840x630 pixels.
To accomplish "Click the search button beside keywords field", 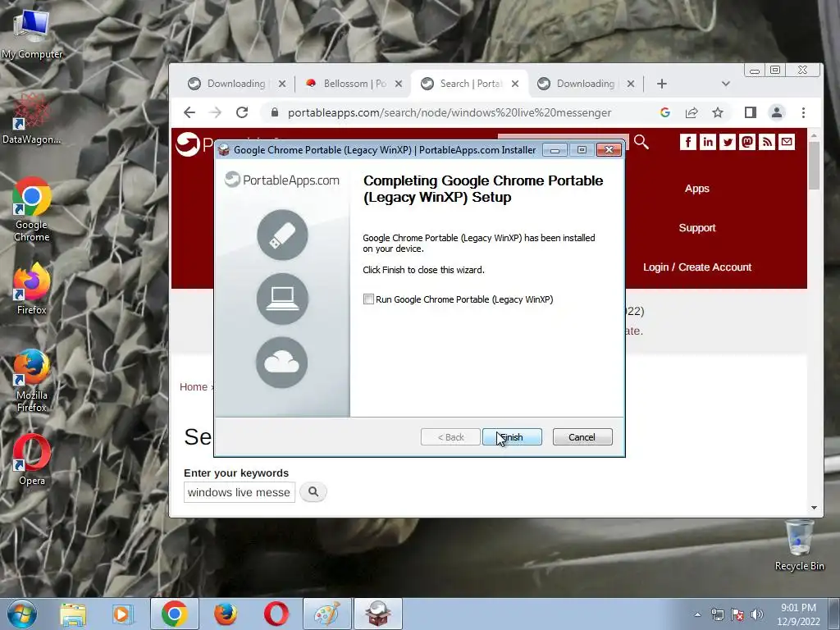I will (313, 492).
